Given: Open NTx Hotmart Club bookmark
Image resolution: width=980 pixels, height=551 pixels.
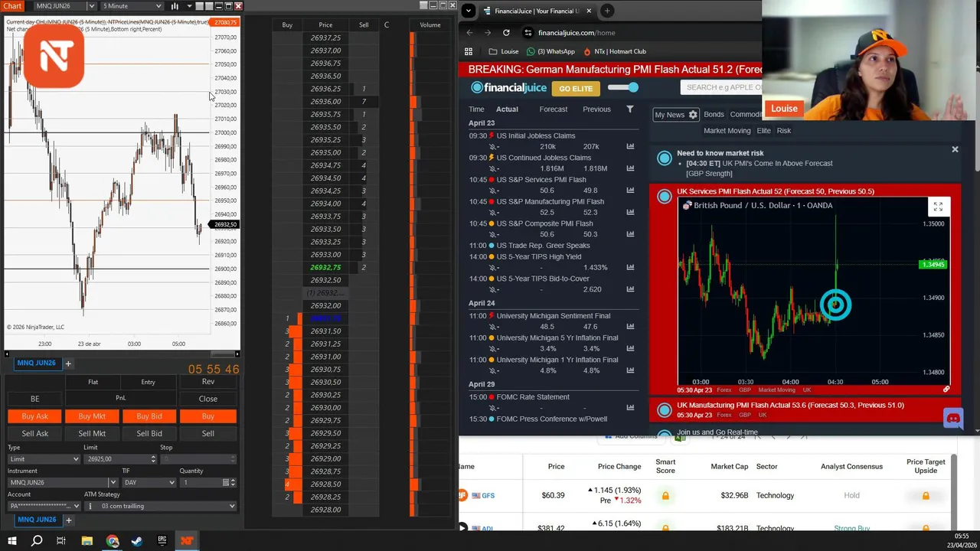Looking at the screenshot, I should coord(615,51).
